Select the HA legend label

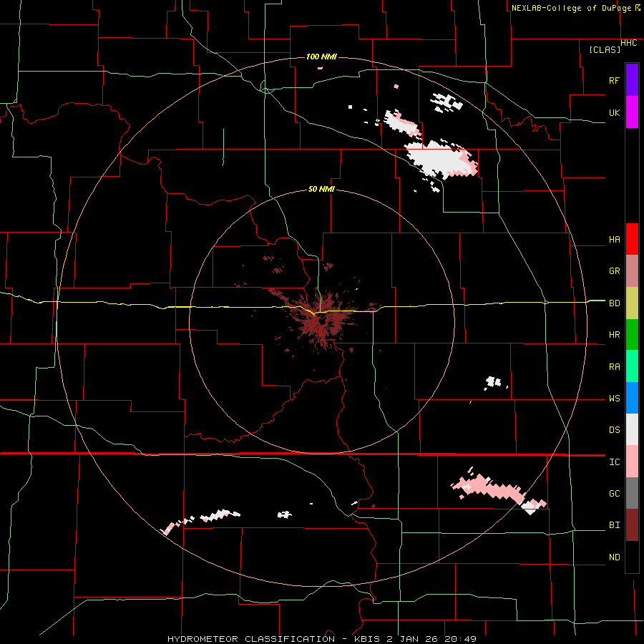614,240
